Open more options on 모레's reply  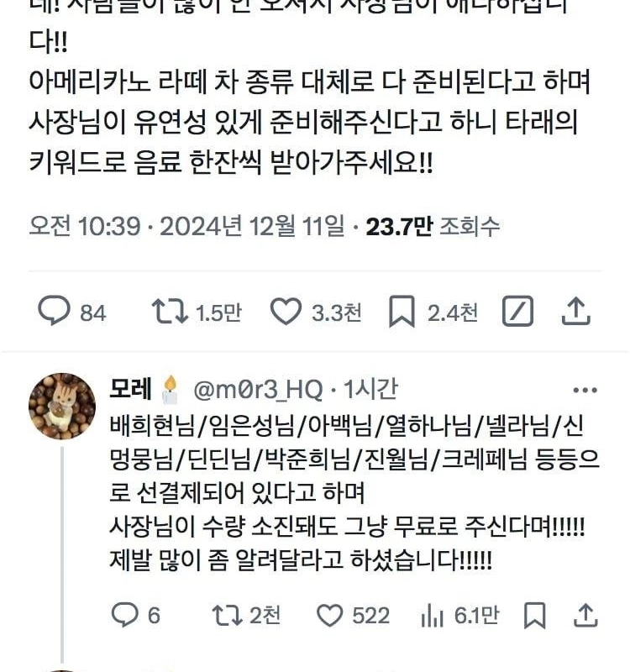click(585, 390)
